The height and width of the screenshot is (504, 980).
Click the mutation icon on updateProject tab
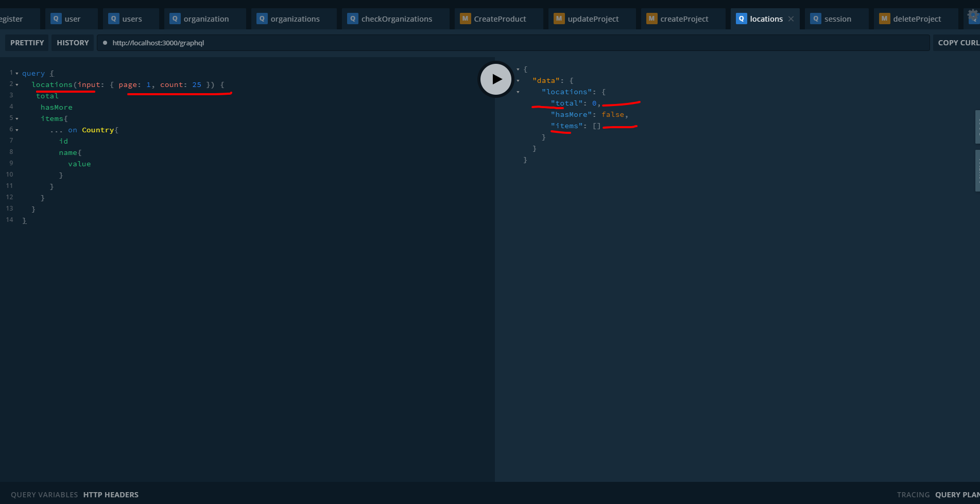(x=559, y=18)
